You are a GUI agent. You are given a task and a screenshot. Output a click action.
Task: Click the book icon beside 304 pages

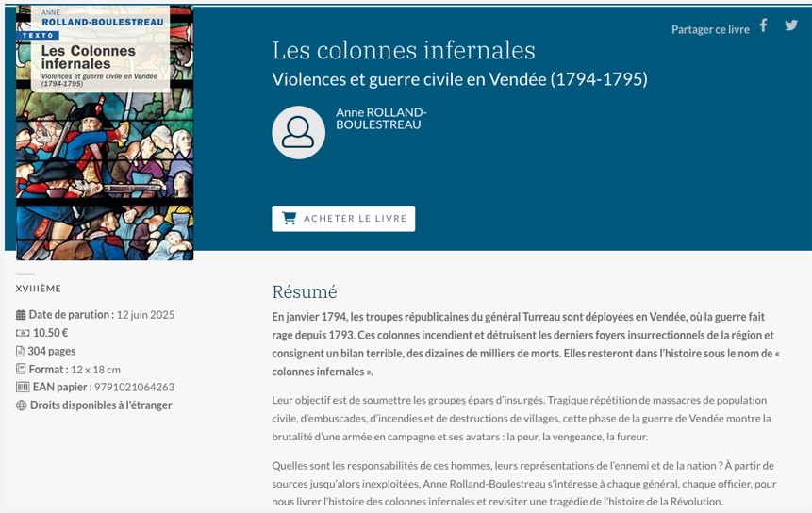tap(22, 351)
